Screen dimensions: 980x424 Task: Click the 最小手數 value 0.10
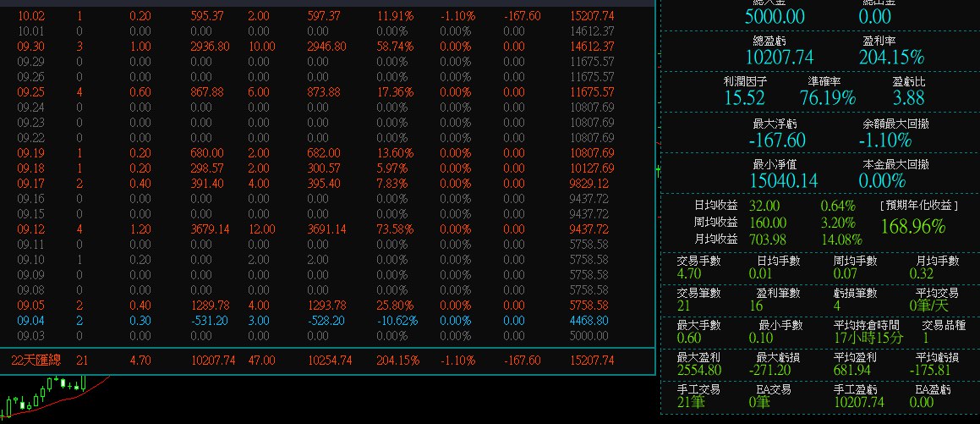761,339
